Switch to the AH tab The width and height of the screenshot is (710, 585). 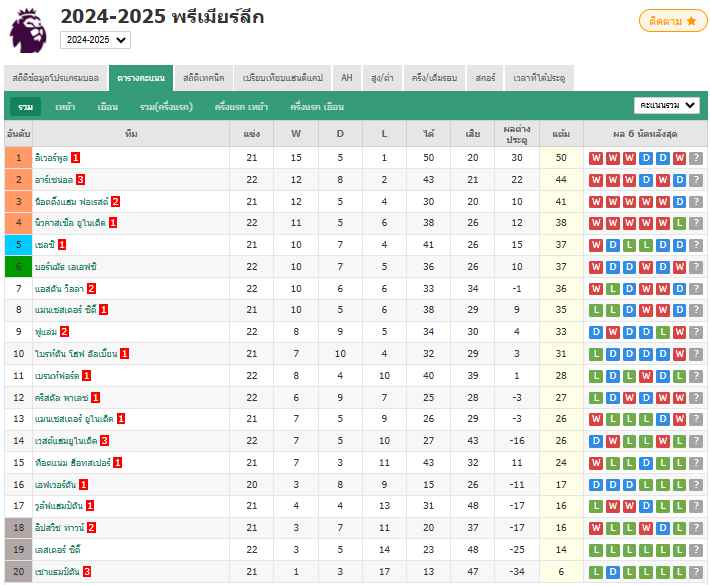tap(347, 78)
